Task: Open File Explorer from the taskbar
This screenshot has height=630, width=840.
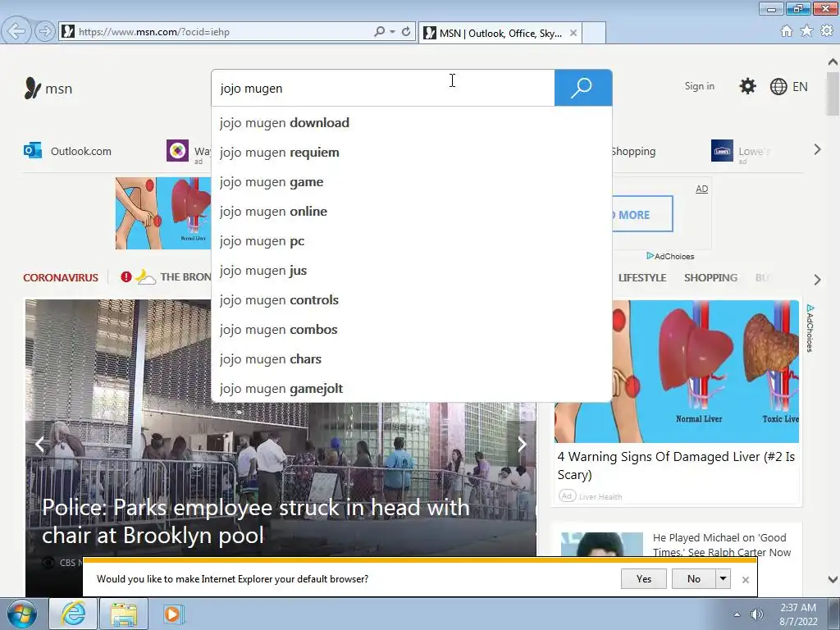Action: point(124,614)
